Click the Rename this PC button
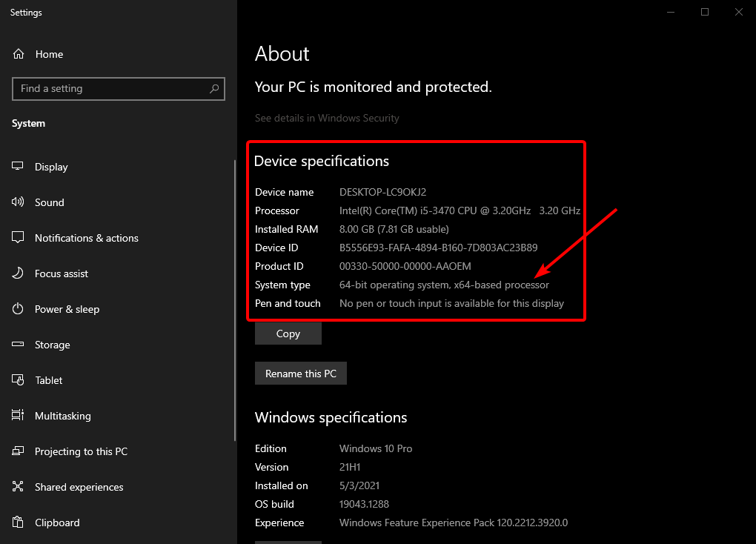Image resolution: width=756 pixels, height=544 pixels. 301,374
